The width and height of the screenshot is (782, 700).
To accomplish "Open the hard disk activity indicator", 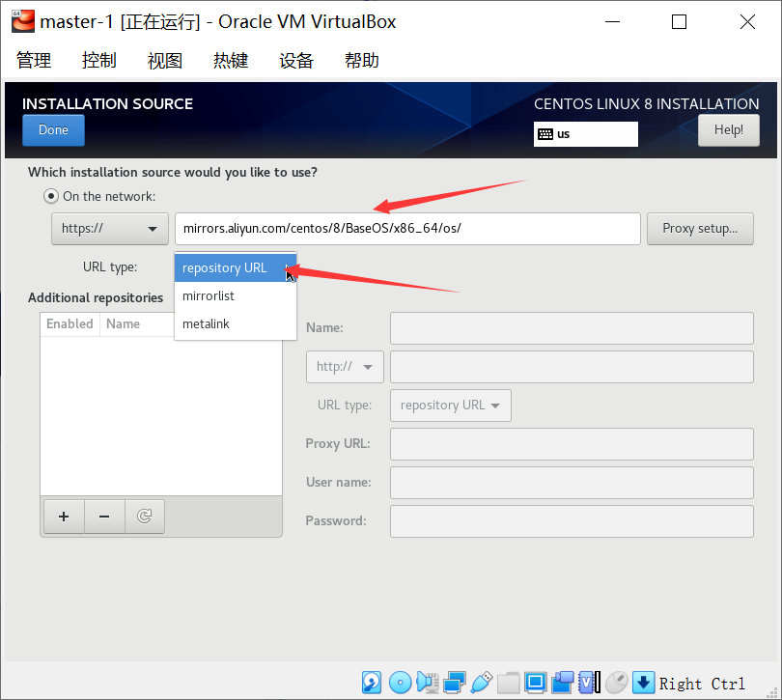I will pos(372,683).
